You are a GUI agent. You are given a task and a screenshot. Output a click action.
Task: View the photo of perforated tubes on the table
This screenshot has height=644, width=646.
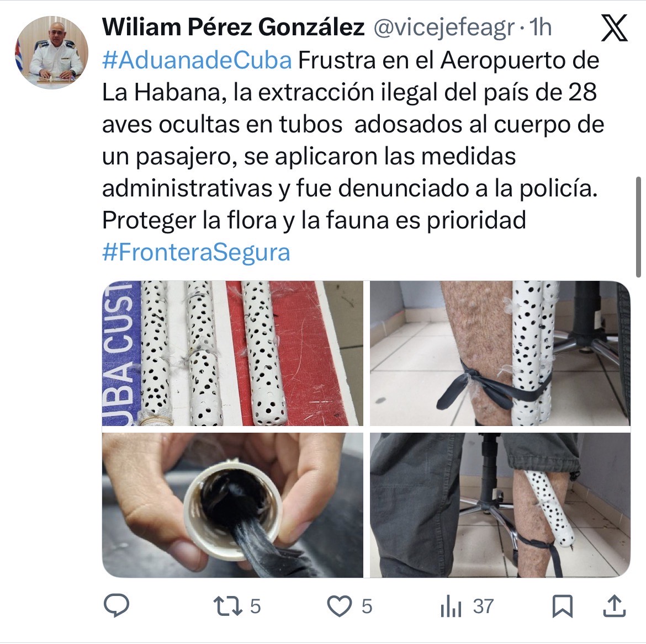click(233, 353)
